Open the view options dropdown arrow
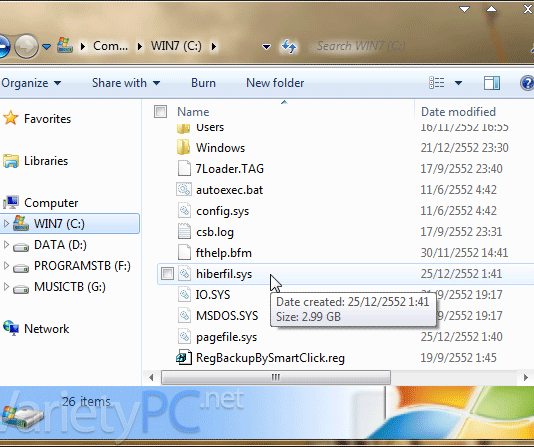Viewport: 534px width, 447px height. pos(458,83)
